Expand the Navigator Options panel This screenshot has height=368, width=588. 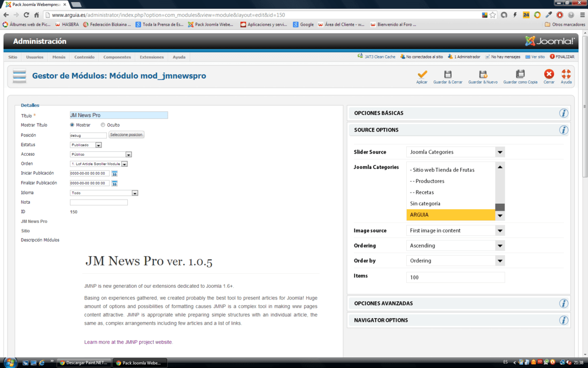pos(458,320)
